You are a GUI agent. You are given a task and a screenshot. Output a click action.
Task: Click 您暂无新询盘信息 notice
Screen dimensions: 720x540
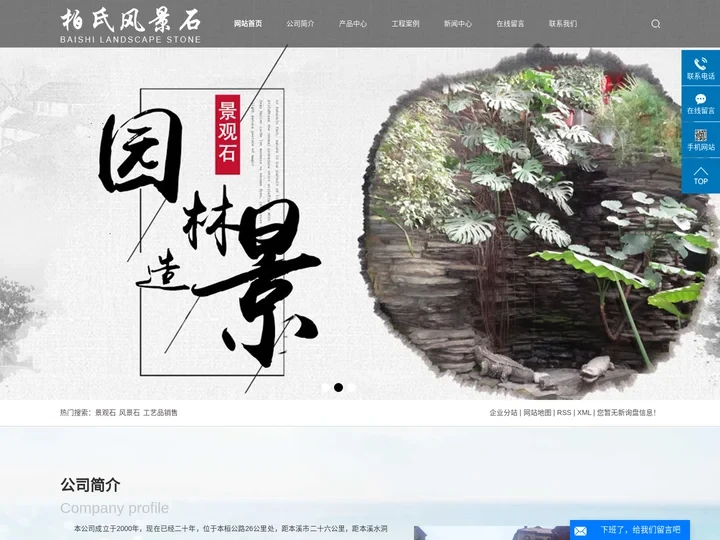click(x=626, y=413)
